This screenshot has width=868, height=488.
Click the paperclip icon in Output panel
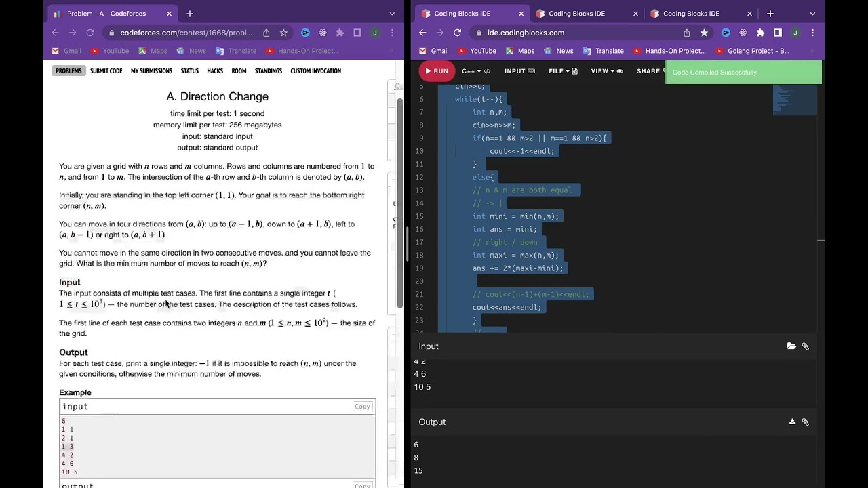pos(806,422)
